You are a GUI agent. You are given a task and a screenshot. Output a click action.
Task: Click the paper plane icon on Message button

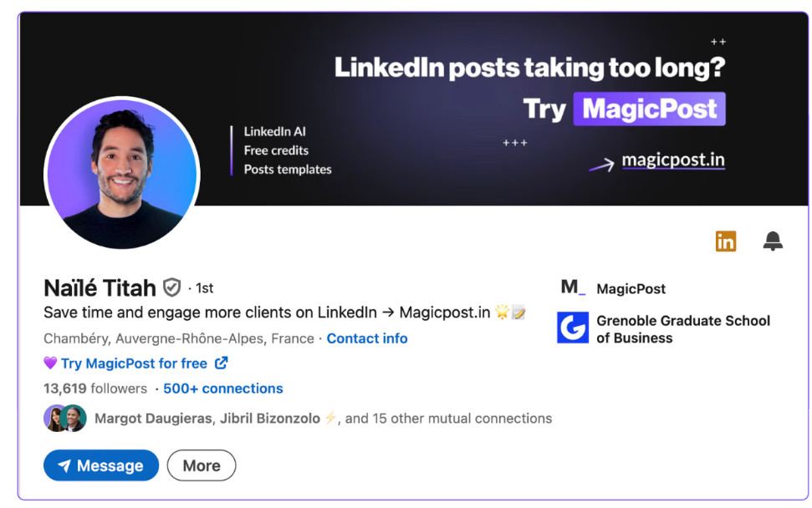(64, 465)
